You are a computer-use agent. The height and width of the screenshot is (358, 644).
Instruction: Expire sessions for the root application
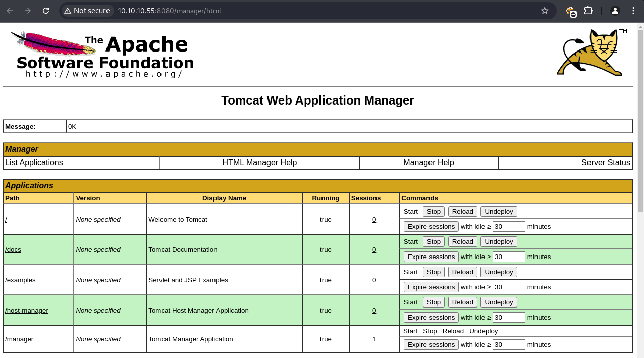click(x=431, y=227)
